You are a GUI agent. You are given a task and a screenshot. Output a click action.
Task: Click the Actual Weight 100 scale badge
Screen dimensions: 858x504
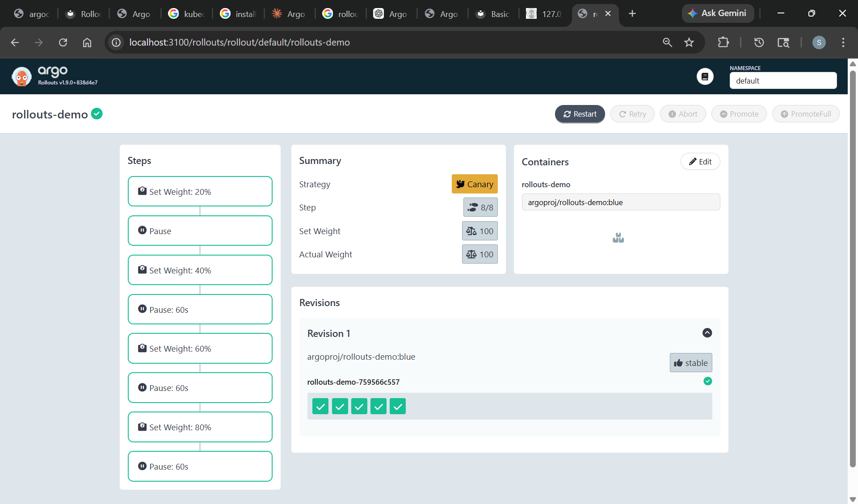[x=480, y=254]
